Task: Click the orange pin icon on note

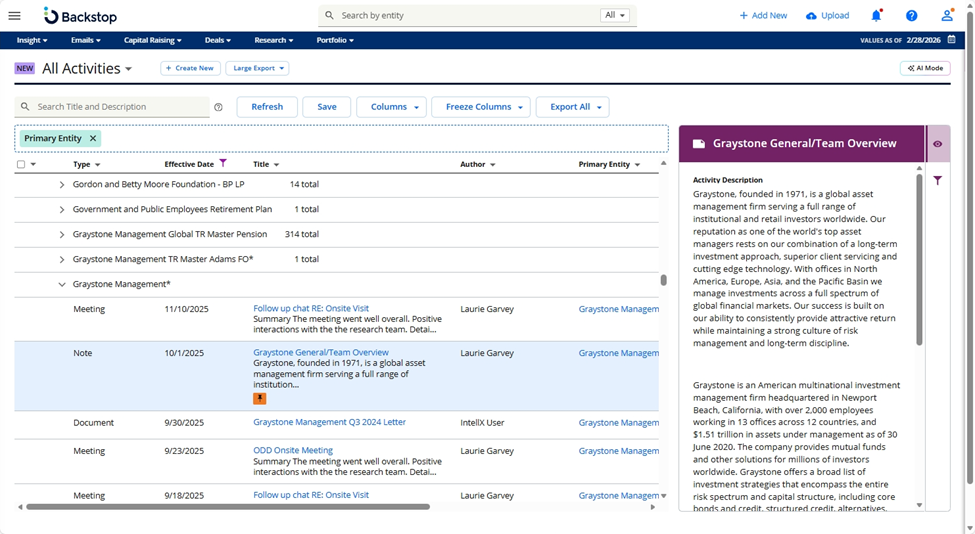Action: [x=259, y=398]
